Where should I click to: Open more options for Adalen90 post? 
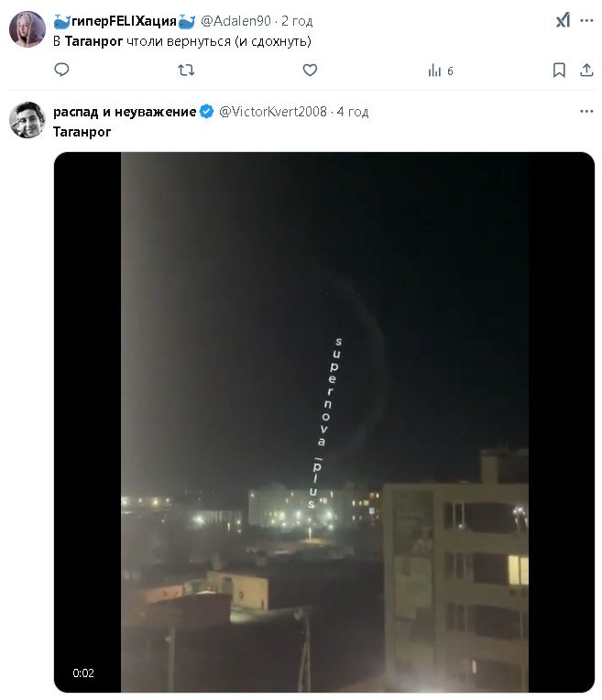(586, 20)
